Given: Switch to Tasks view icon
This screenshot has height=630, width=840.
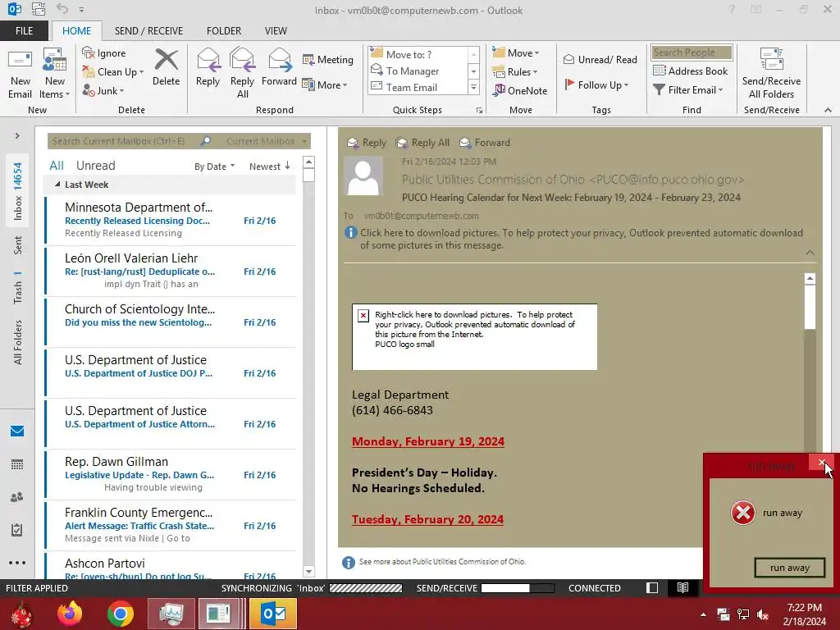Looking at the screenshot, I should (17, 530).
